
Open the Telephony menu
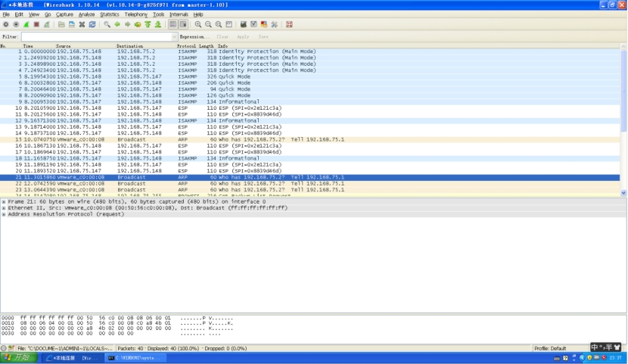136,14
